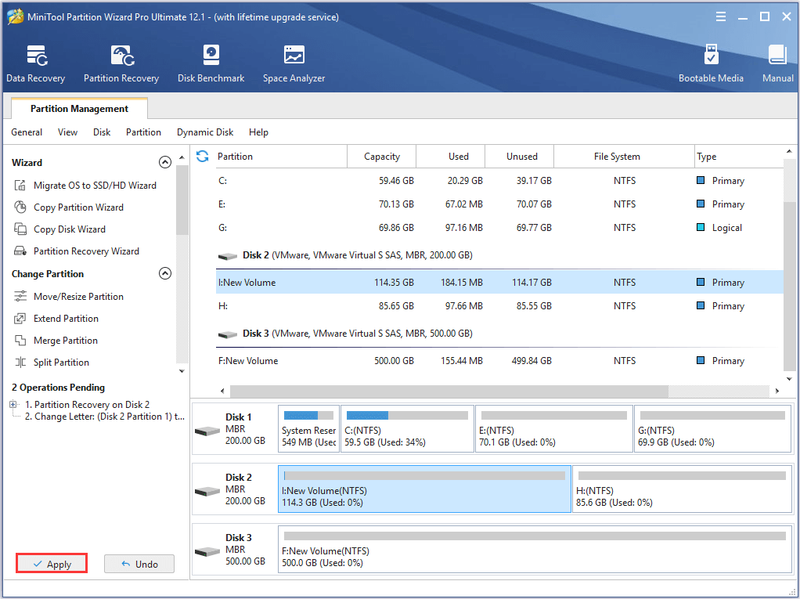Create Bootable Media
This screenshot has width=800, height=599.
point(711,64)
